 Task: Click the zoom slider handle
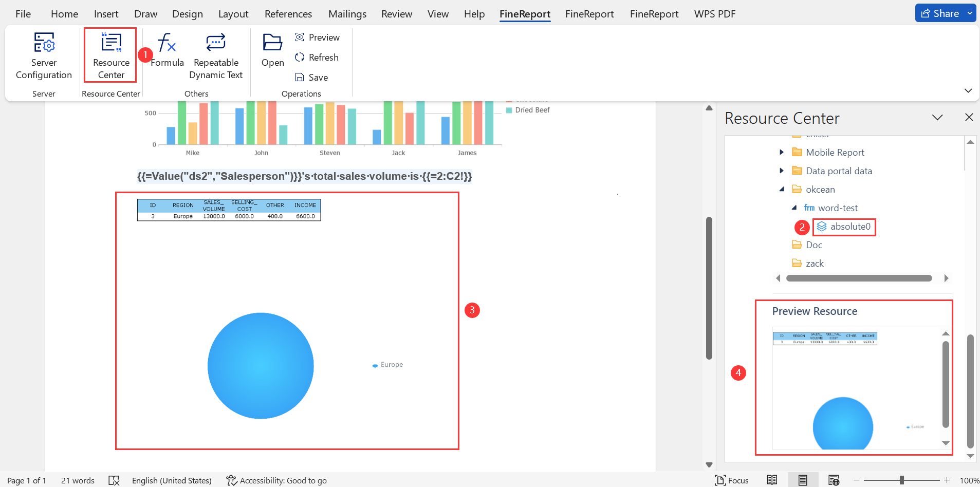tap(902, 480)
